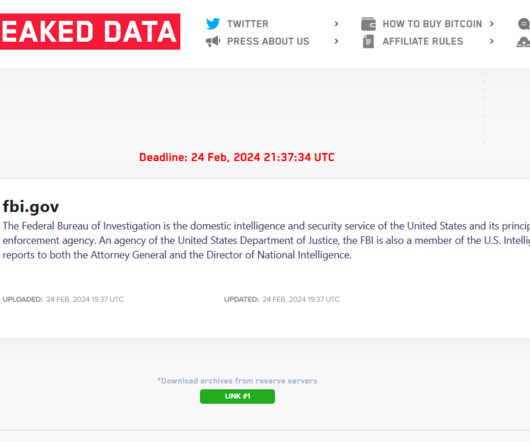The width and height of the screenshot is (530, 442).
Task: Click the chat bubble icon at top right
Action: pyautogui.click(x=524, y=24)
